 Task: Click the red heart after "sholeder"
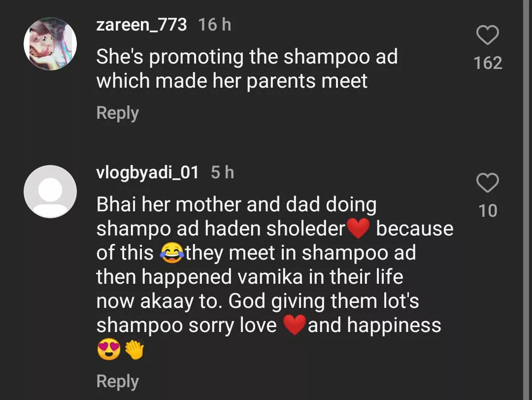coord(359,229)
